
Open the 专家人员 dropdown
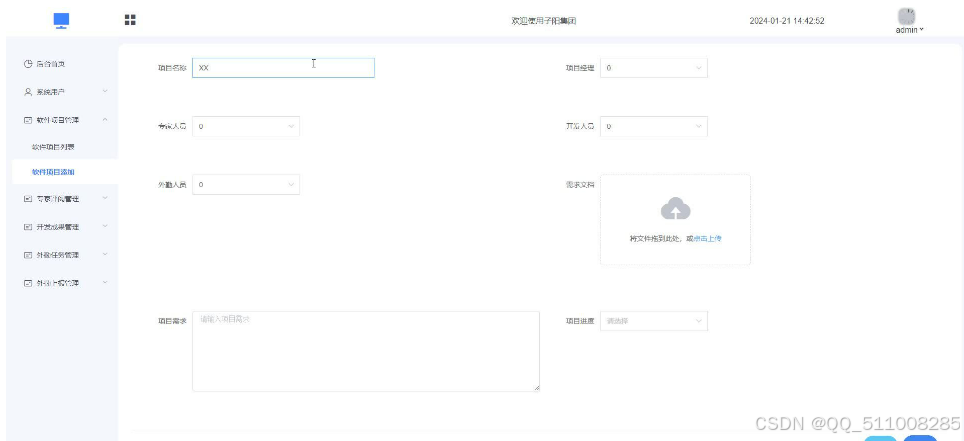pyautogui.click(x=246, y=126)
